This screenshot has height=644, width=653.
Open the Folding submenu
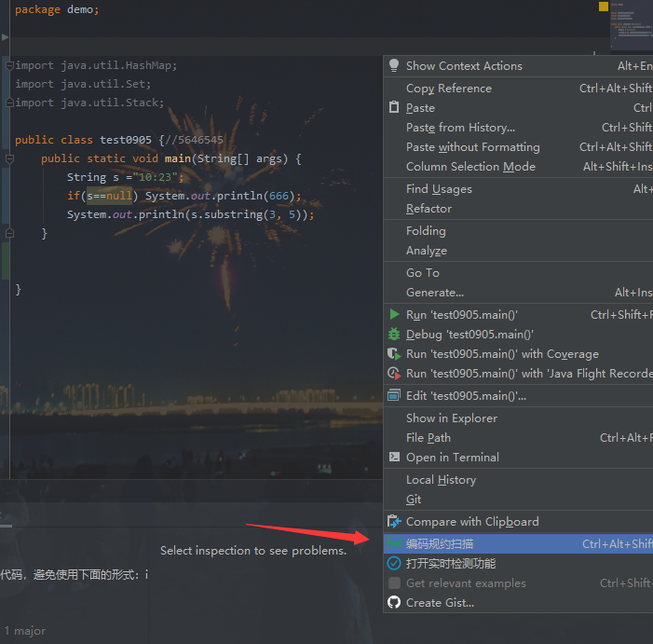coord(518,231)
